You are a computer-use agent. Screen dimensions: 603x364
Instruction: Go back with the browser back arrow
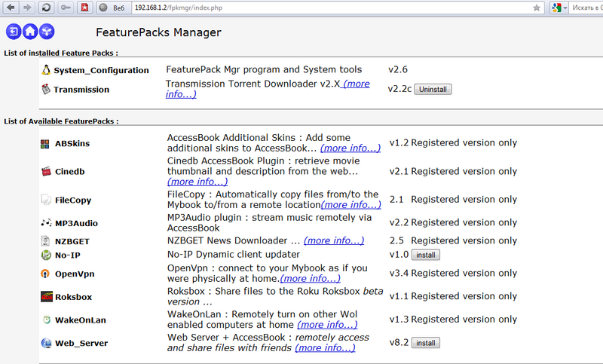(x=11, y=8)
